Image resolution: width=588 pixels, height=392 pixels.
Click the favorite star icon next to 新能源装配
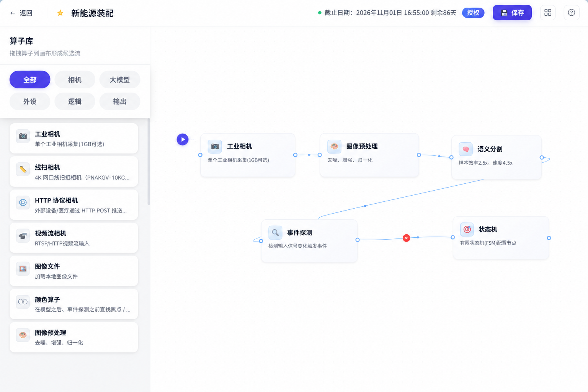(x=60, y=13)
